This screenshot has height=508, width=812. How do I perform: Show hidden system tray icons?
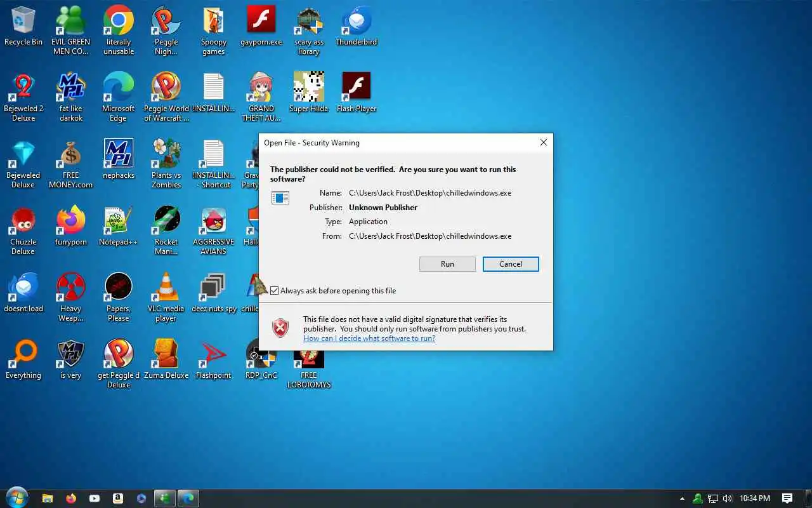click(683, 498)
